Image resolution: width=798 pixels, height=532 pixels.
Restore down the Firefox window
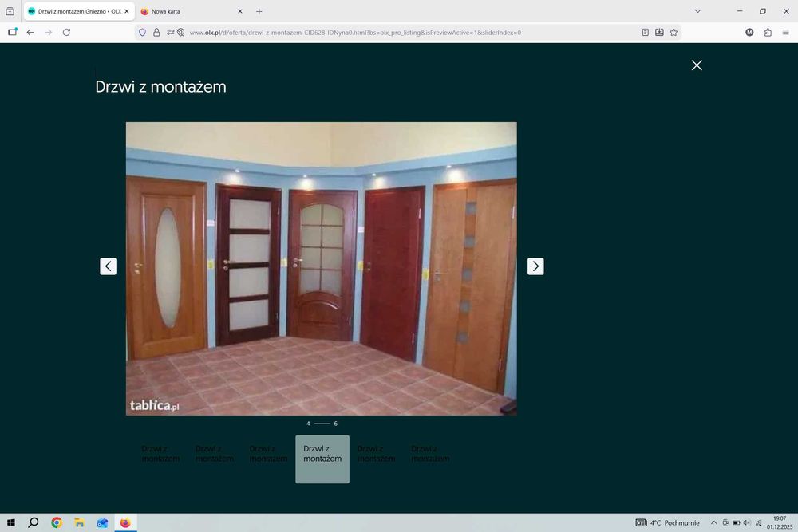click(x=763, y=11)
